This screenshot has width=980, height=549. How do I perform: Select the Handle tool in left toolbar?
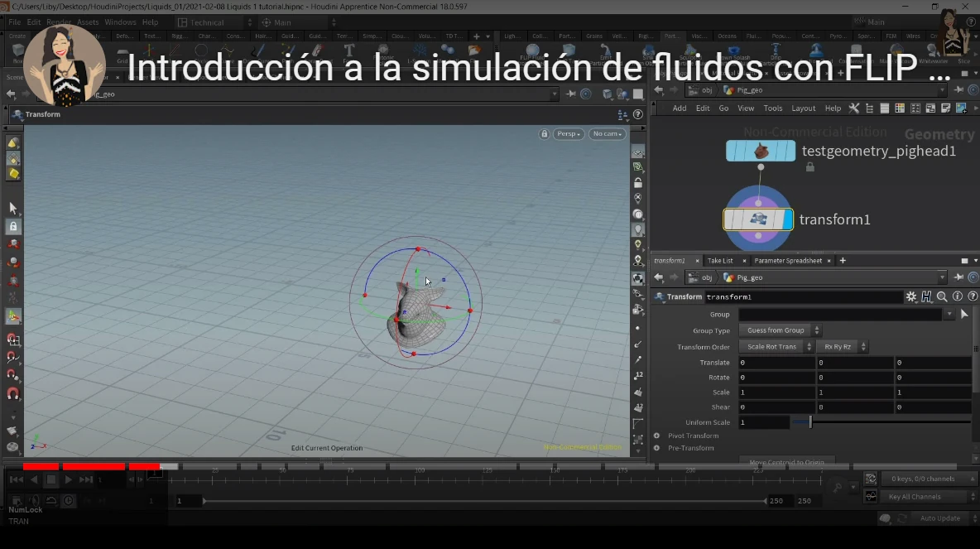(x=13, y=317)
